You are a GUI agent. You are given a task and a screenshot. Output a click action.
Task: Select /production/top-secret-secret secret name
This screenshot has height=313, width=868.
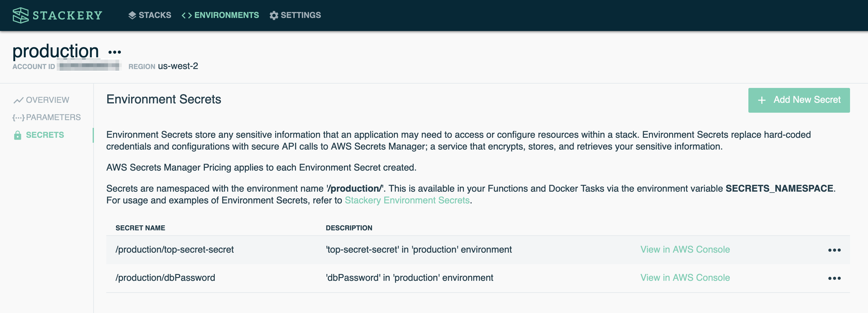point(174,250)
